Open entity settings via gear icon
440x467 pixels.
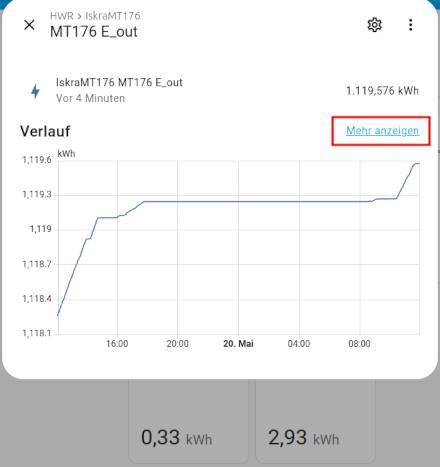tap(374, 25)
